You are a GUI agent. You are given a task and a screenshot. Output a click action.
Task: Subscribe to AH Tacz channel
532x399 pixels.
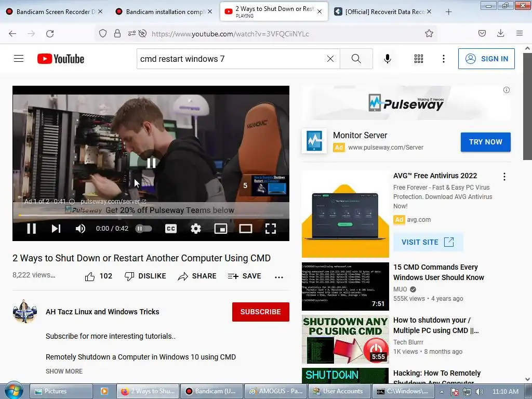(x=261, y=312)
